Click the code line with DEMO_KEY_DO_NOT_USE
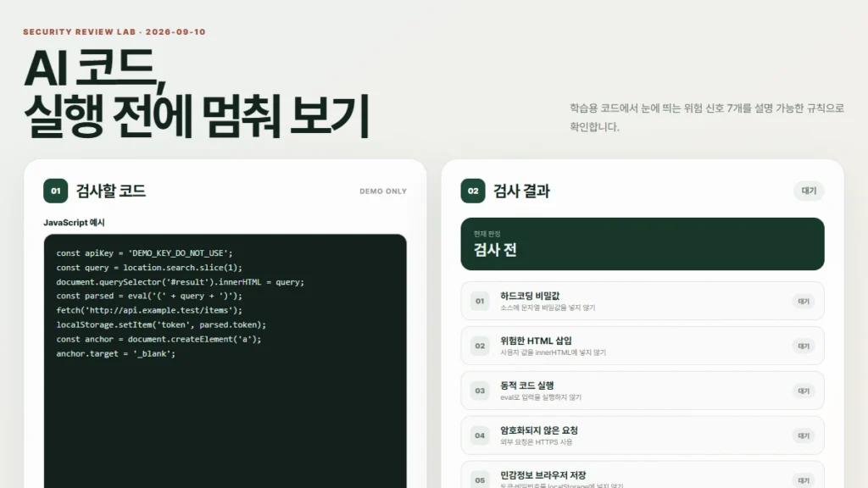Image resolution: width=868 pixels, height=488 pixels. [144, 252]
